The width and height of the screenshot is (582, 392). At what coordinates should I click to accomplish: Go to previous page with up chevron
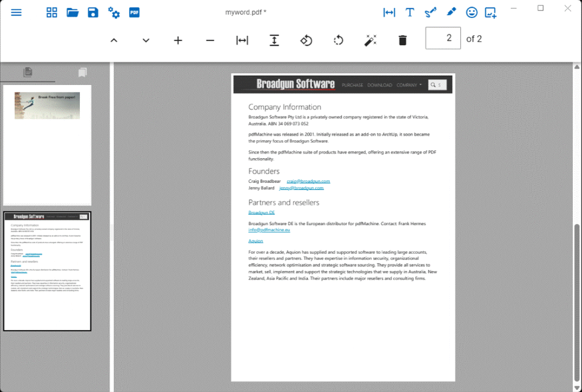(114, 41)
